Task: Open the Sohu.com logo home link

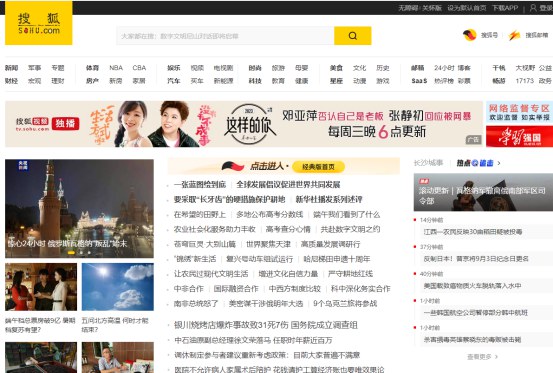Action: tap(39, 23)
